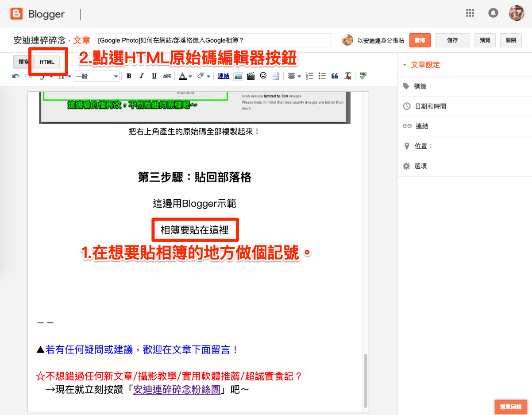Toggle underline formatting

[x=154, y=76]
